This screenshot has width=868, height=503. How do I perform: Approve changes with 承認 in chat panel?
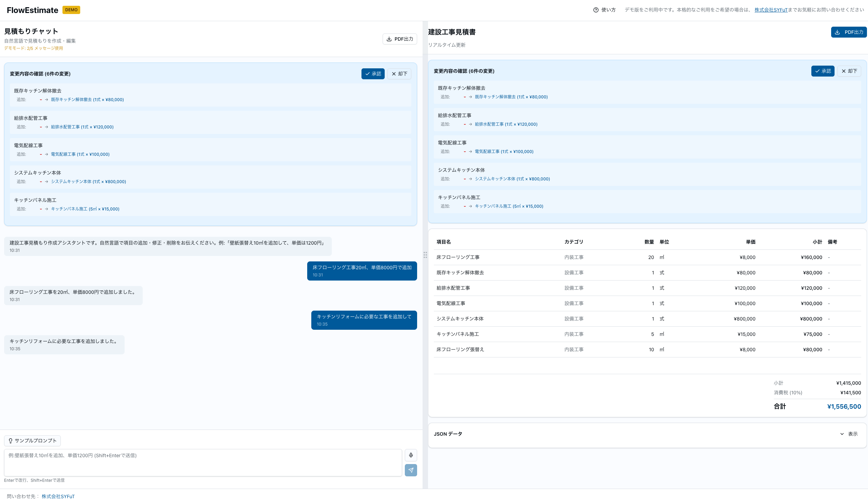tap(373, 74)
